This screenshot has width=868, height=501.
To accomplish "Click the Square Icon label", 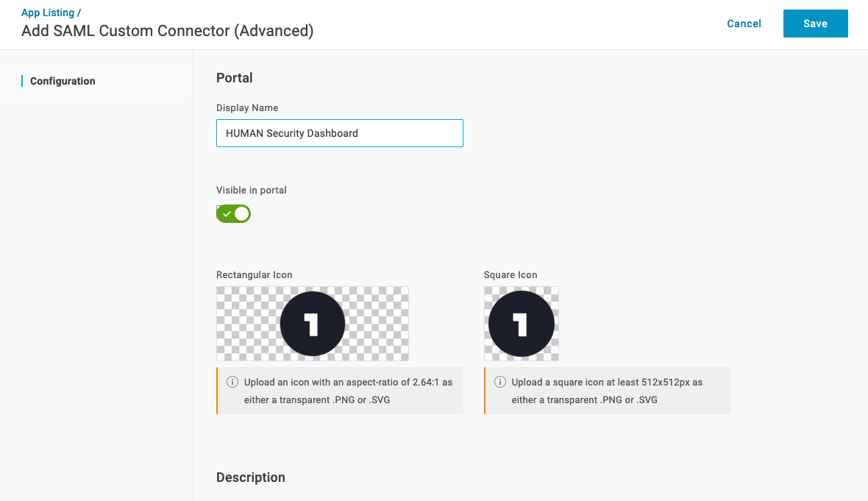I will [510, 274].
